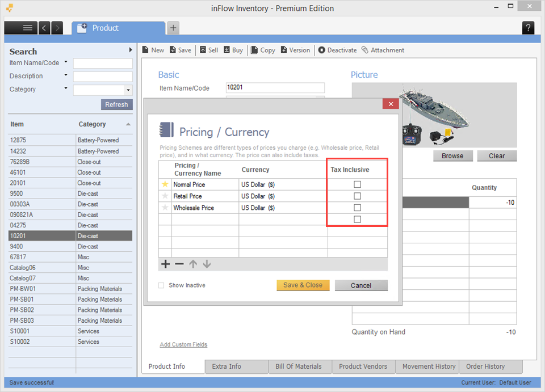The height and width of the screenshot is (392, 545).
Task: Move pricing scheme up with arrow
Action: (193, 264)
